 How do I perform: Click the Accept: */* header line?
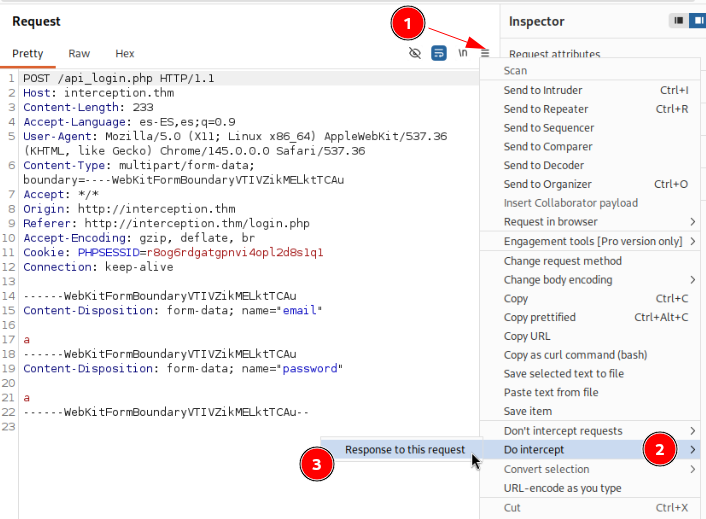[x=61, y=194]
